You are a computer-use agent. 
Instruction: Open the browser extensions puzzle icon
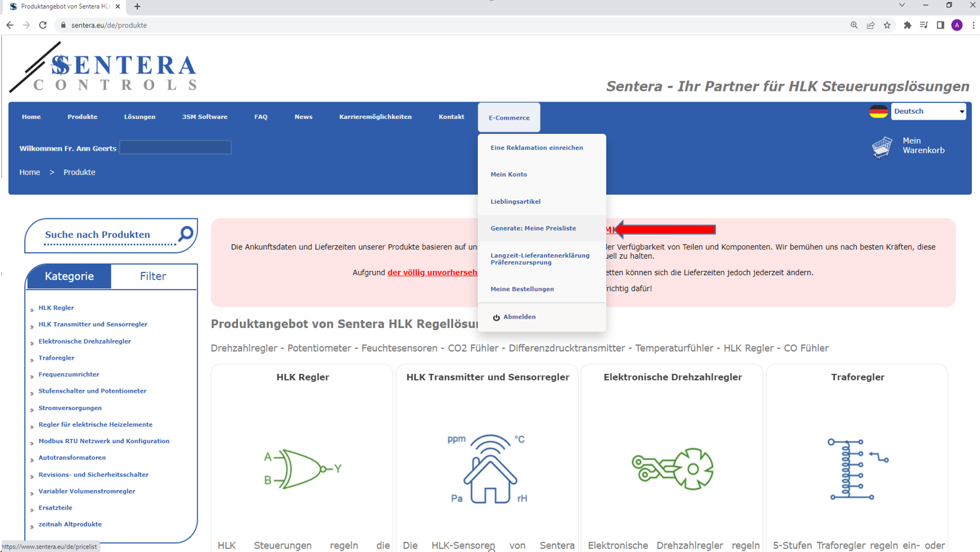pyautogui.click(x=907, y=25)
